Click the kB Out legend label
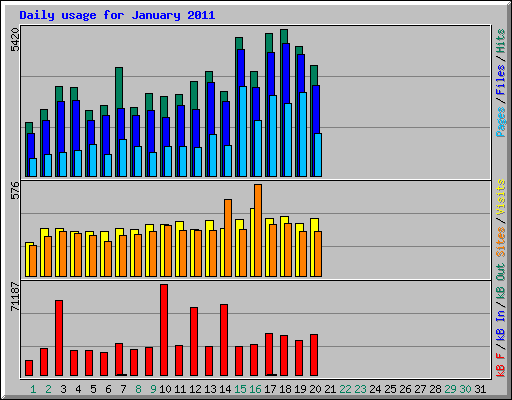The width and height of the screenshot is (512, 400). click(501, 282)
